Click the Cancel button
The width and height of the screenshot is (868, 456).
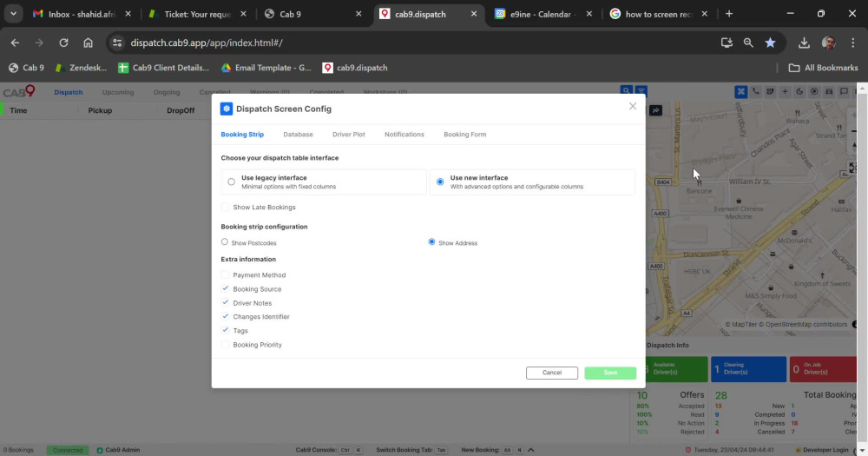pos(552,373)
